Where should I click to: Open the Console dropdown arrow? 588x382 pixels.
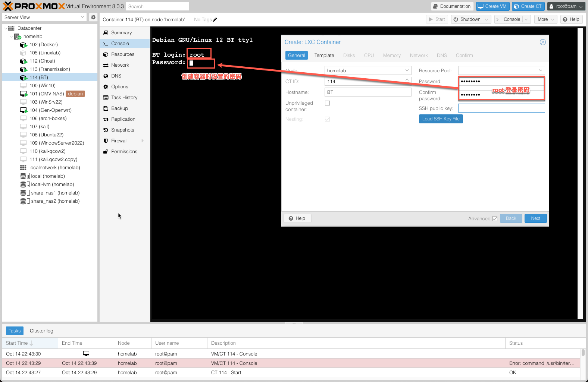526,19
